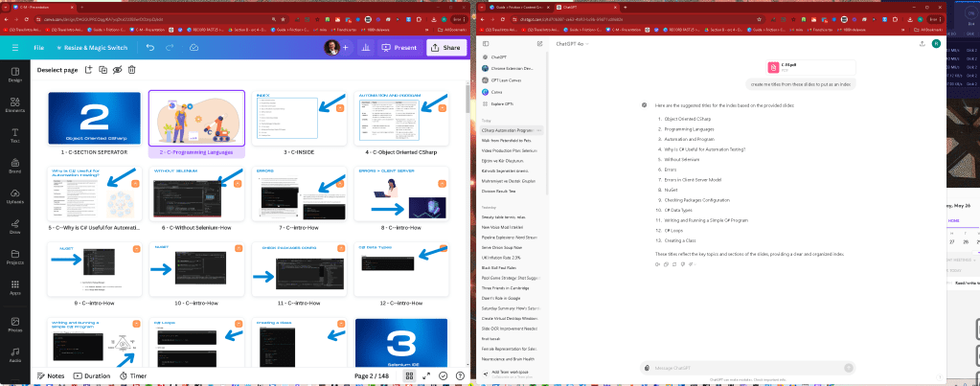
Task: Share the ChatGPT conversation via upload icon
Action: (x=922, y=44)
